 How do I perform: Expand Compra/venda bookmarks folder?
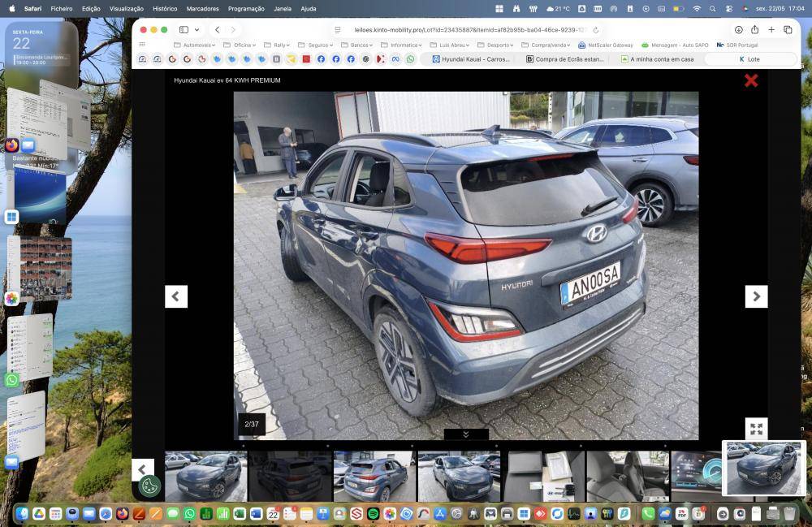[x=546, y=45]
